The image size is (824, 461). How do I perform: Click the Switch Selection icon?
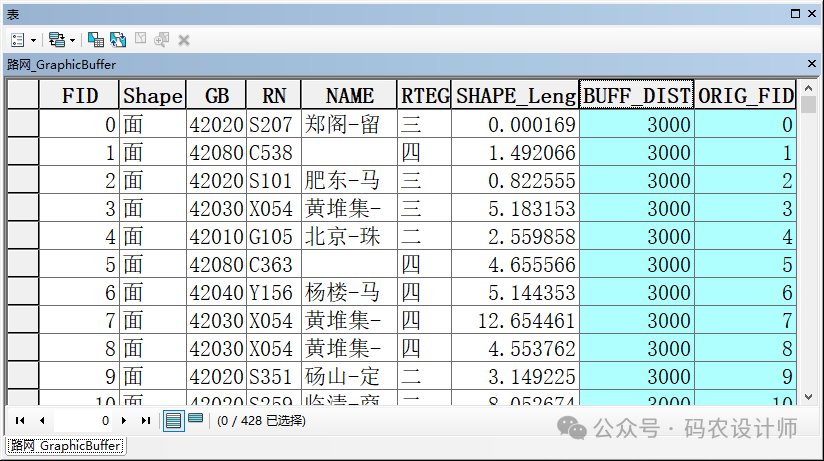(118, 40)
